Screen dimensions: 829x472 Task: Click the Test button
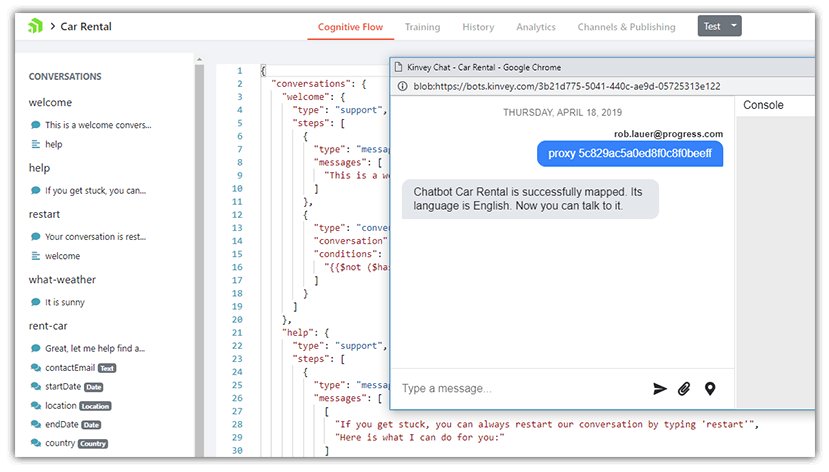[712, 26]
